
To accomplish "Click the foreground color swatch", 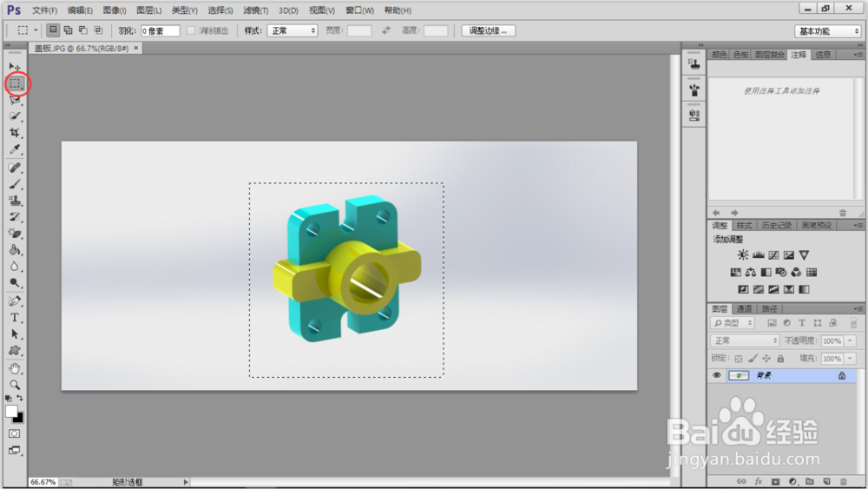I will click(11, 411).
